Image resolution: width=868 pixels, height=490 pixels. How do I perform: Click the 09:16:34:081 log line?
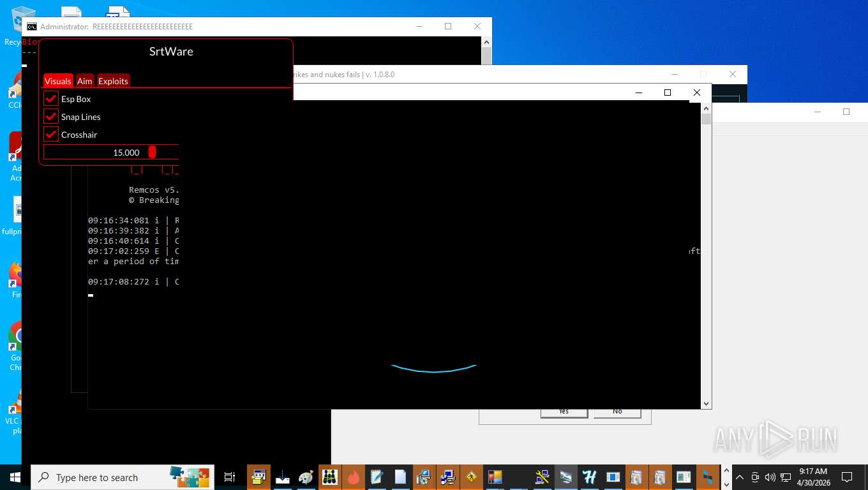133,220
